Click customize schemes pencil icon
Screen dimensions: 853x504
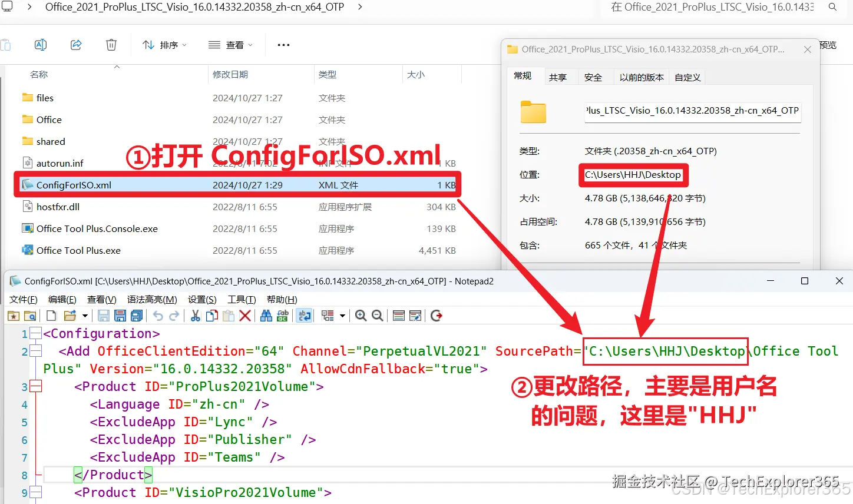point(415,316)
